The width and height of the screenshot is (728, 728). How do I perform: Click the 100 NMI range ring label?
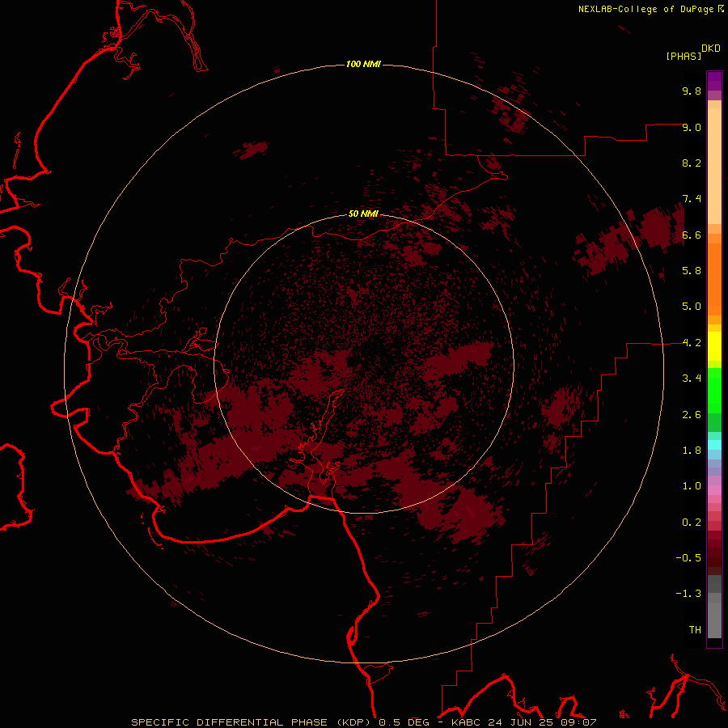(x=363, y=64)
